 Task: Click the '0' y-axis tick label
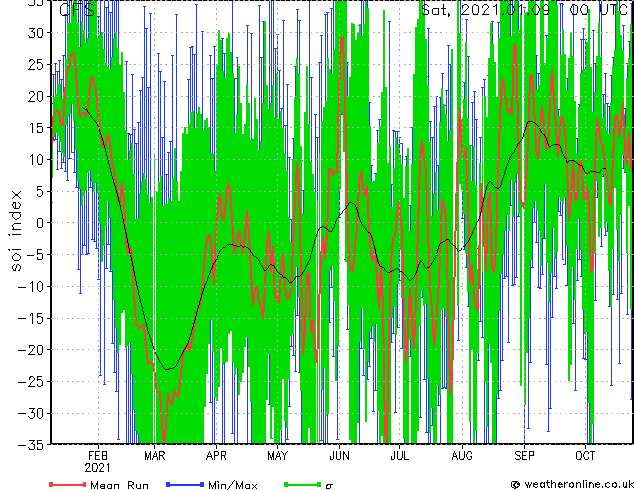click(41, 223)
